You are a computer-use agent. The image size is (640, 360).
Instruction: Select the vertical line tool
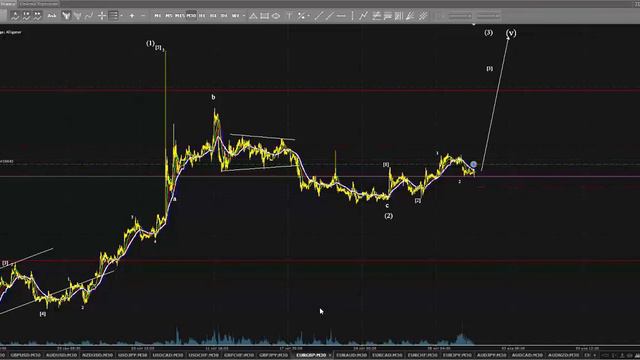[x=353, y=16]
